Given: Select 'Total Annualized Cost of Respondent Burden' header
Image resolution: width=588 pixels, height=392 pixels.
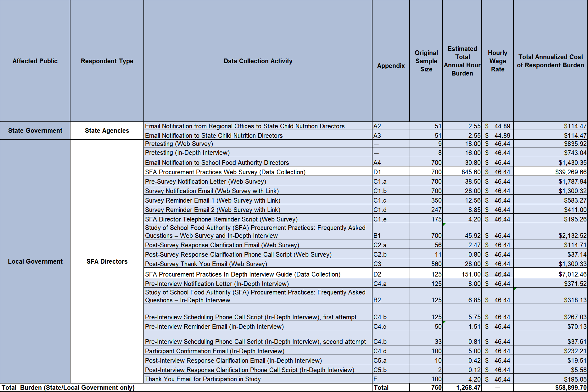Looking at the screenshot, I should click(x=551, y=61).
